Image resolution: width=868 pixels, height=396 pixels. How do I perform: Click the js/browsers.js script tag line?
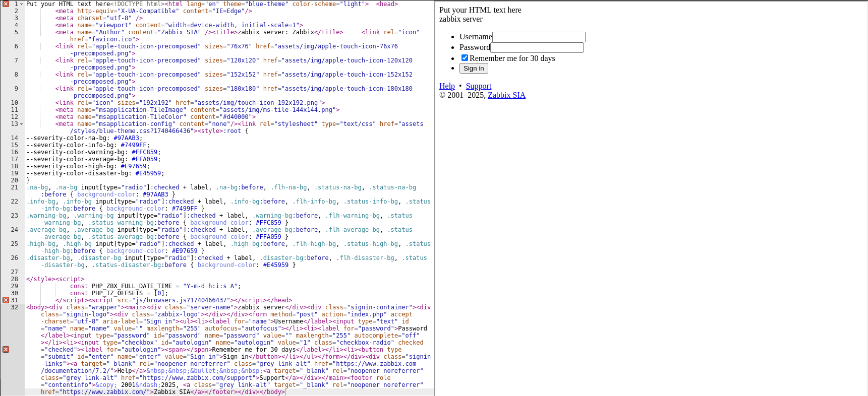click(x=173, y=300)
